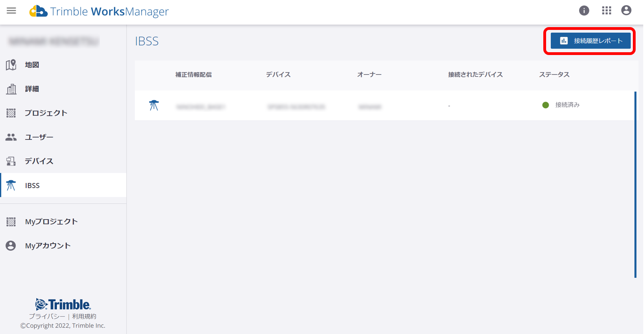Click the 接続履歴レポート button
This screenshot has width=644, height=334.
[590, 41]
